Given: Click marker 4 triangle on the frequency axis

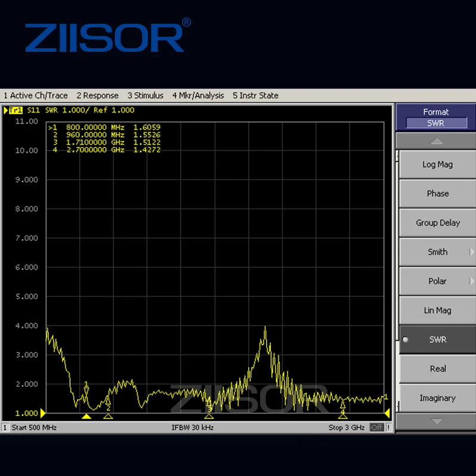Looking at the screenshot, I should click(x=343, y=416).
